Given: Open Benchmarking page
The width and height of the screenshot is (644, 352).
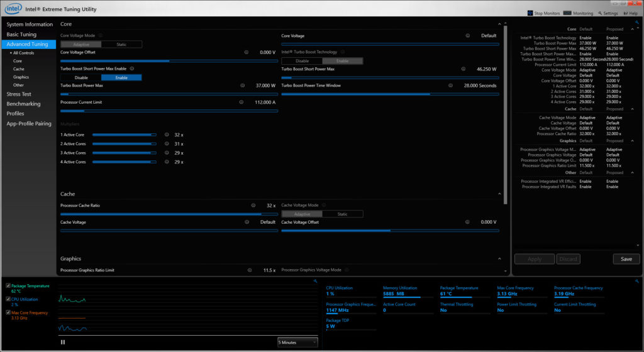Looking at the screenshot, I should 23,104.
